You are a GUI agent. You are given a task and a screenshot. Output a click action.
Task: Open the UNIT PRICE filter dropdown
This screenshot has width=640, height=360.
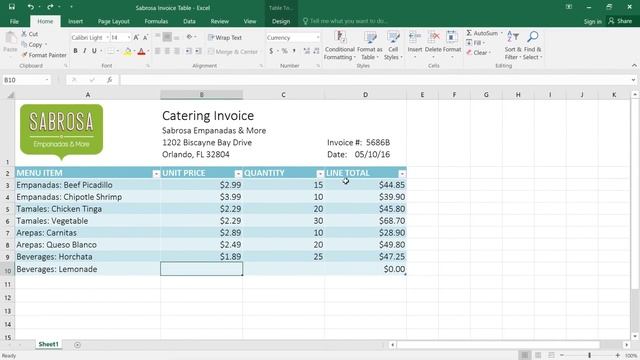point(238,174)
